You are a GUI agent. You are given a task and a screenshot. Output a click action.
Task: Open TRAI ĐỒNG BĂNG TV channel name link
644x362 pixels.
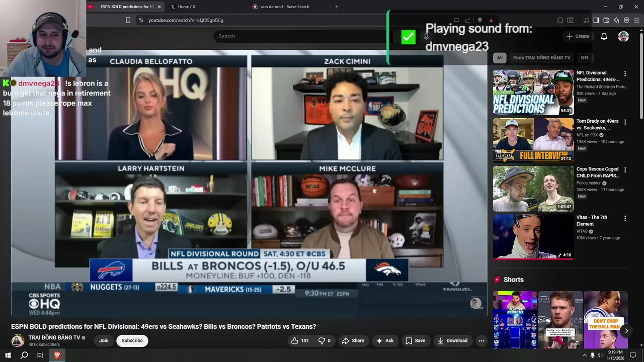[x=54, y=337]
